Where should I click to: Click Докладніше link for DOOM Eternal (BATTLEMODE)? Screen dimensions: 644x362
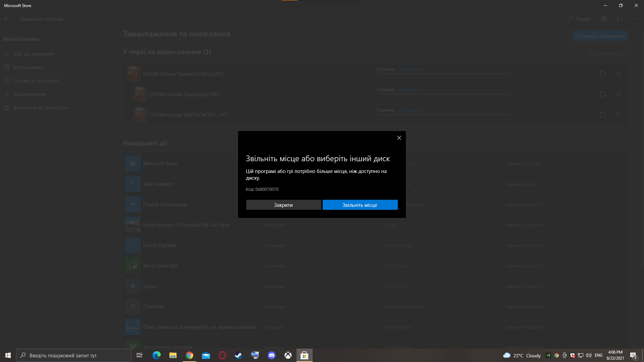point(410,110)
